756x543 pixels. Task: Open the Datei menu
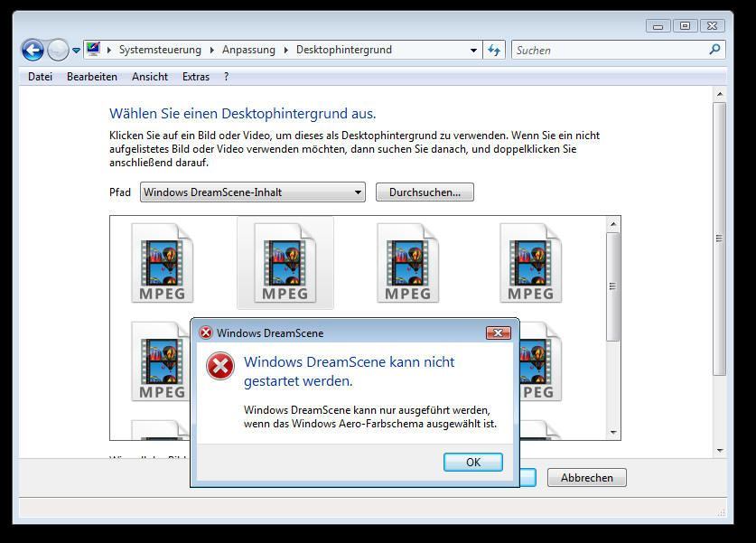coord(40,77)
